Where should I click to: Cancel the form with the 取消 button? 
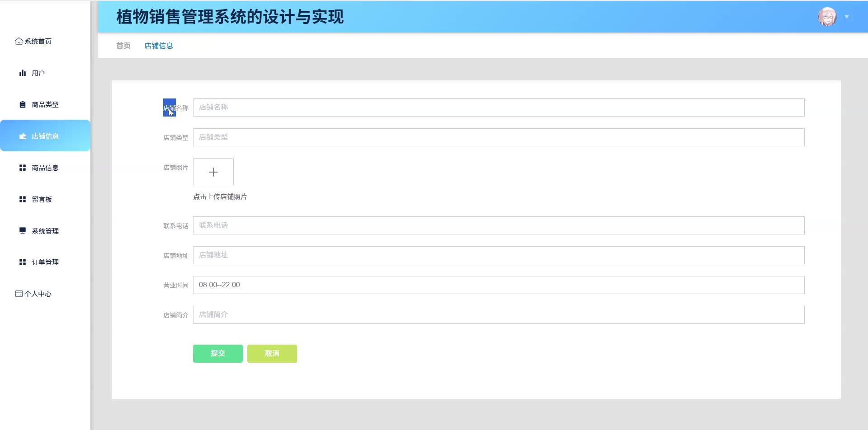[272, 354]
